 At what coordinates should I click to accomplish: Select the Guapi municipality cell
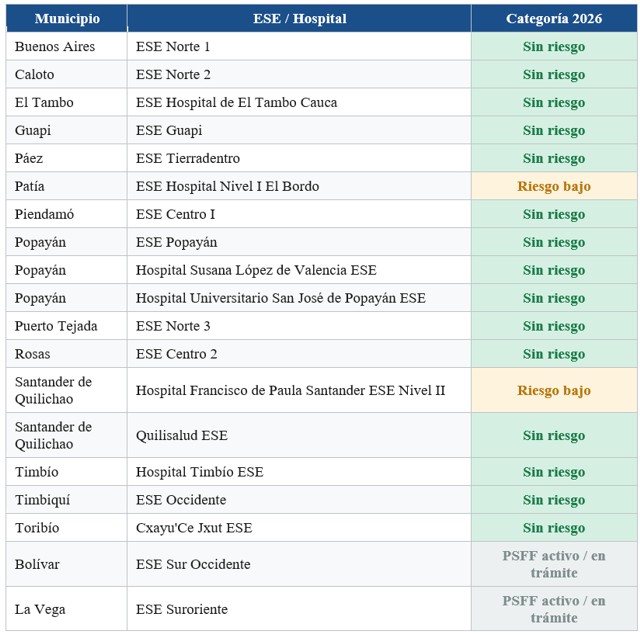click(x=67, y=131)
